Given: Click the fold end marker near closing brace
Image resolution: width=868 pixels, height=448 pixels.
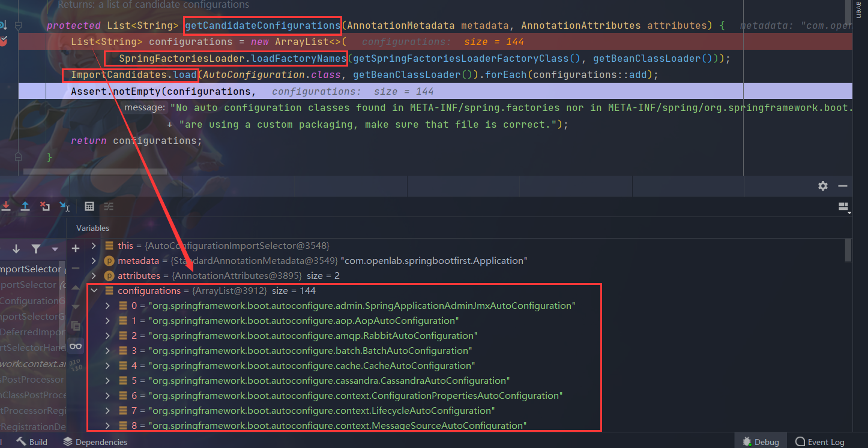Looking at the screenshot, I should coord(19,157).
